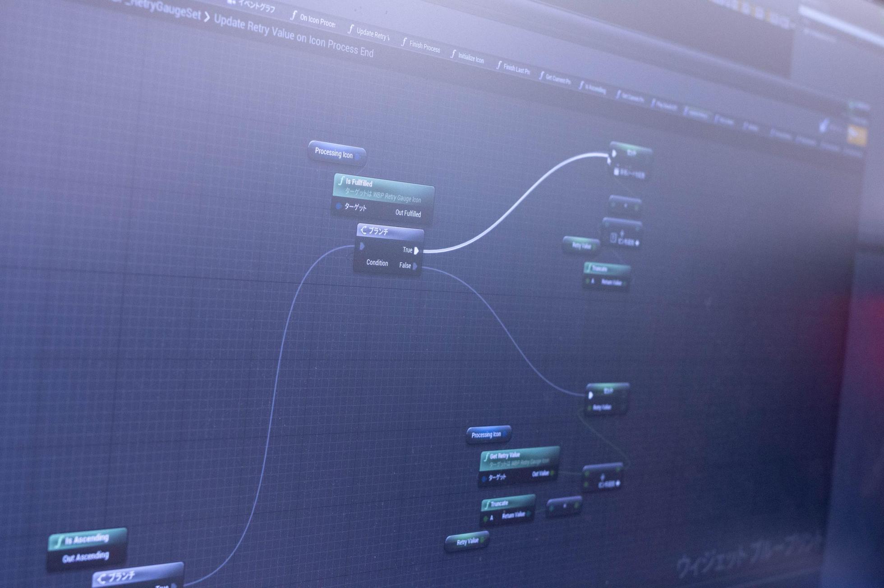
Task: Select the Retry Value getter at the bottom
Action: click(467, 541)
